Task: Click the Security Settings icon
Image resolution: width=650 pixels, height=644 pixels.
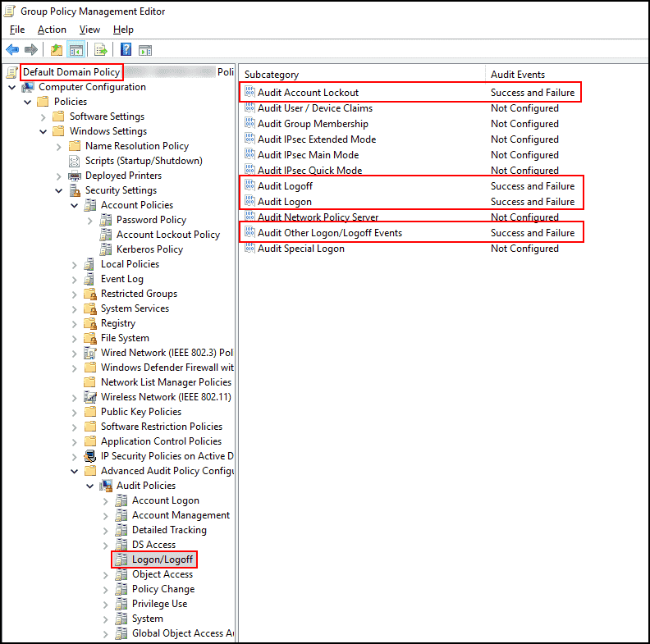Action: coord(75,190)
